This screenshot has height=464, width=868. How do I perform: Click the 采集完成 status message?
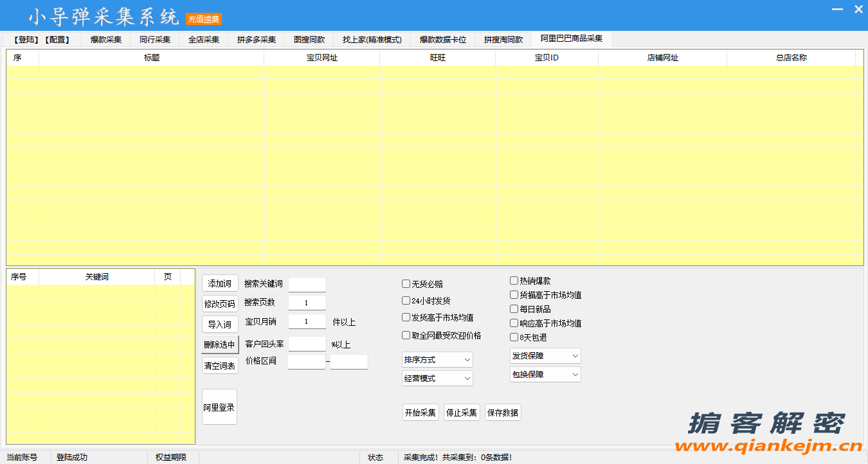coord(458,458)
